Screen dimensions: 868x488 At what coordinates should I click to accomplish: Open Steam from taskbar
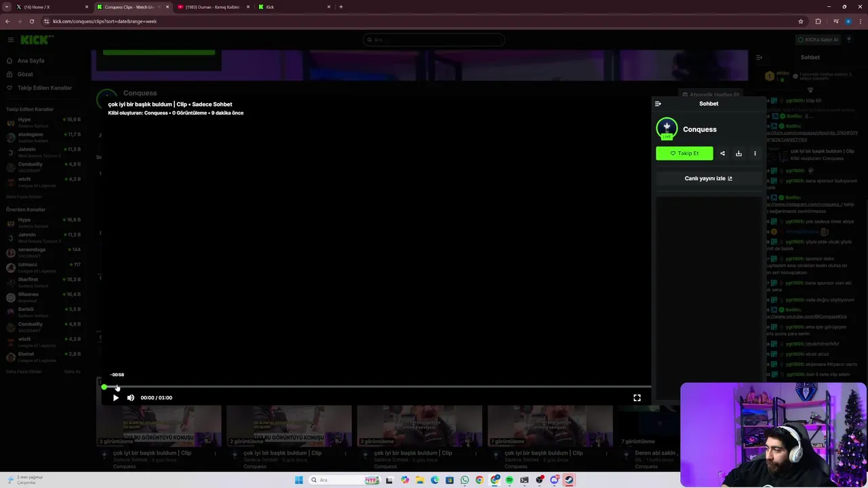click(569, 480)
